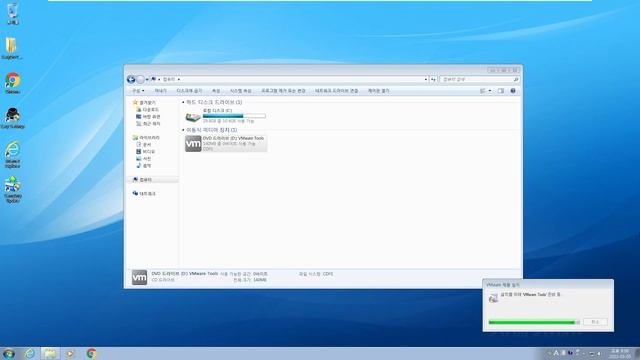Collapse the Removable Storage devices group
This screenshot has width=640, height=360.
pos(183,130)
